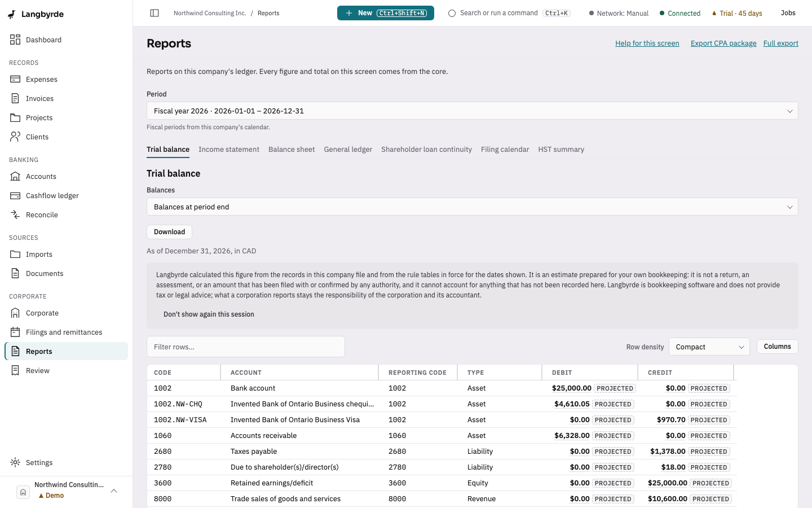
Task: Click the Reconcile arrows icon
Action: pos(15,214)
